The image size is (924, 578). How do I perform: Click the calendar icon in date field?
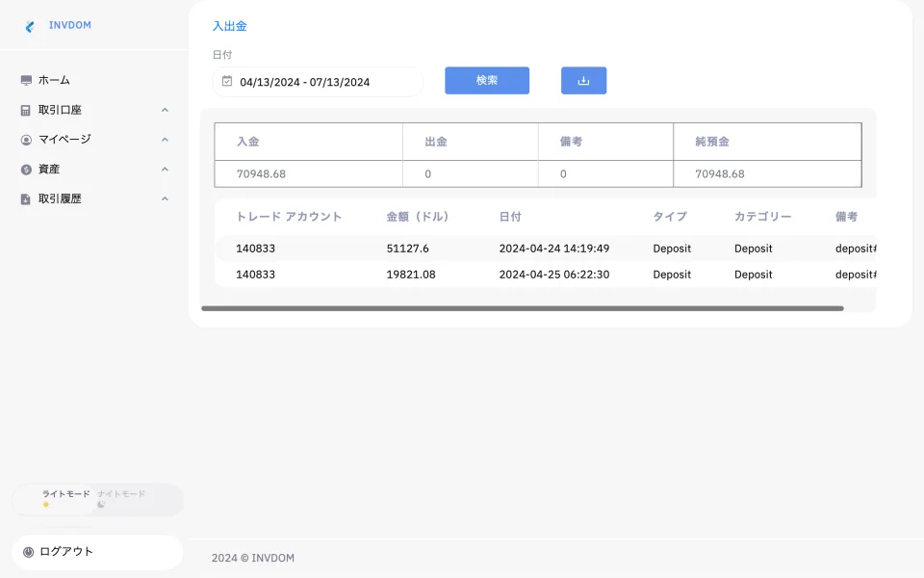coord(227,82)
